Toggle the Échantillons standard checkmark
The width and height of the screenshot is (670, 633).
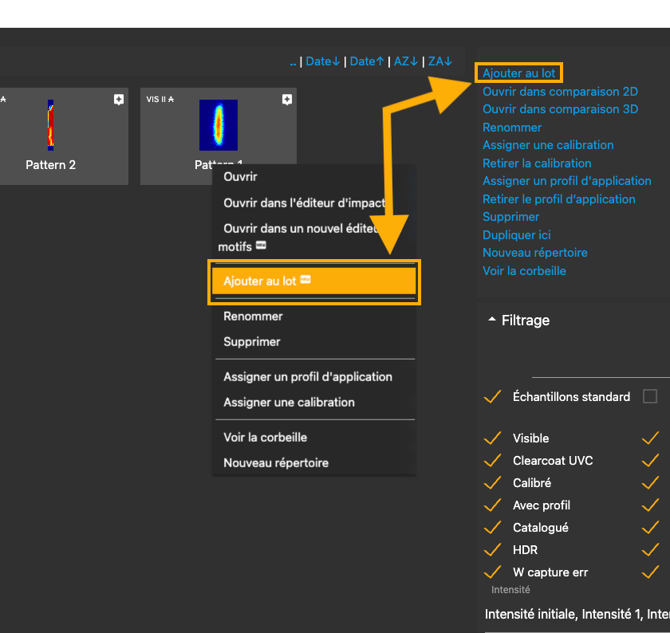click(x=492, y=397)
